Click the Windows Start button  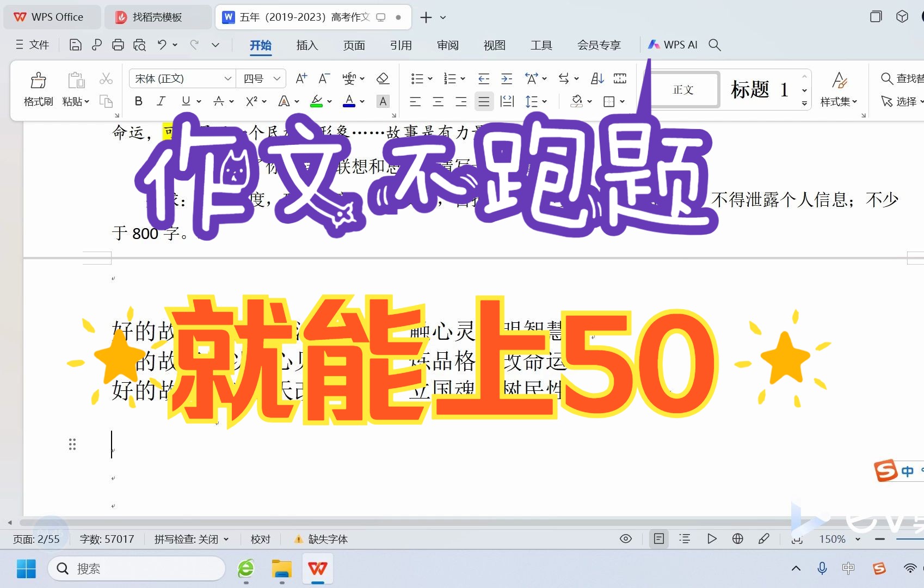26,569
